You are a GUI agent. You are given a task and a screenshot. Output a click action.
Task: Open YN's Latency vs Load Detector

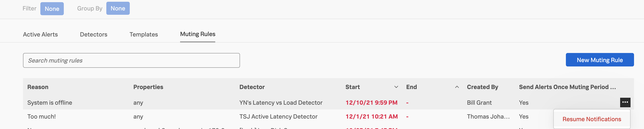coord(281,103)
